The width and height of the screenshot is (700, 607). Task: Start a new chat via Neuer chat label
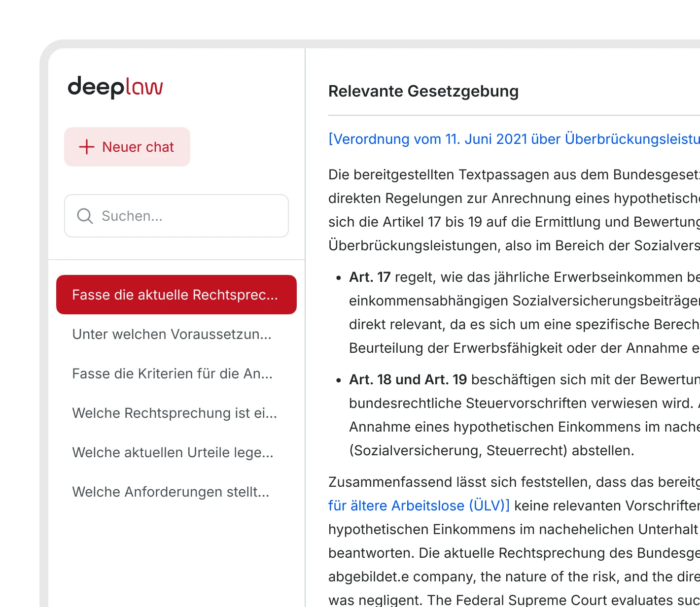(x=138, y=147)
